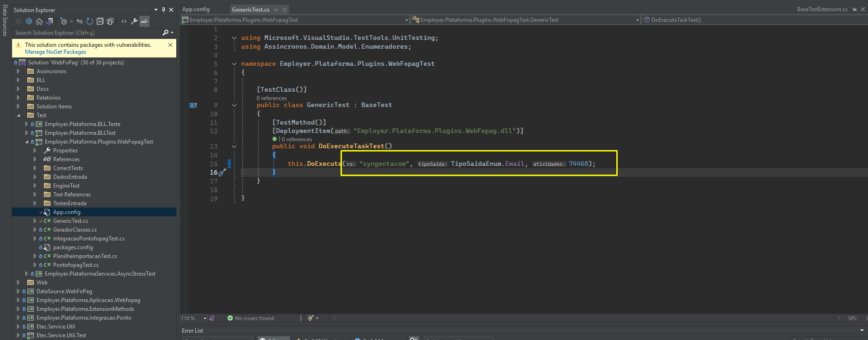Open the code cleanup broom icon
Screen dimensions: 868x340
point(310,318)
